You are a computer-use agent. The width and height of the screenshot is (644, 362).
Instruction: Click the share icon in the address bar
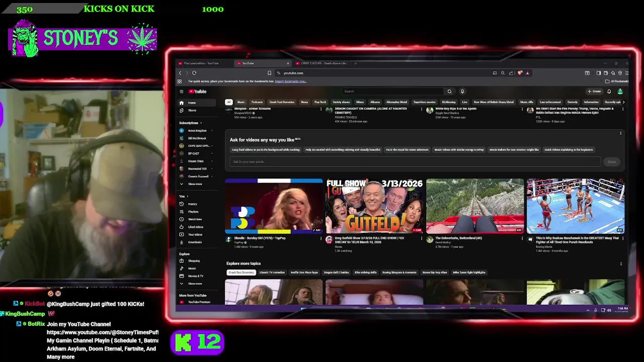coord(511,73)
